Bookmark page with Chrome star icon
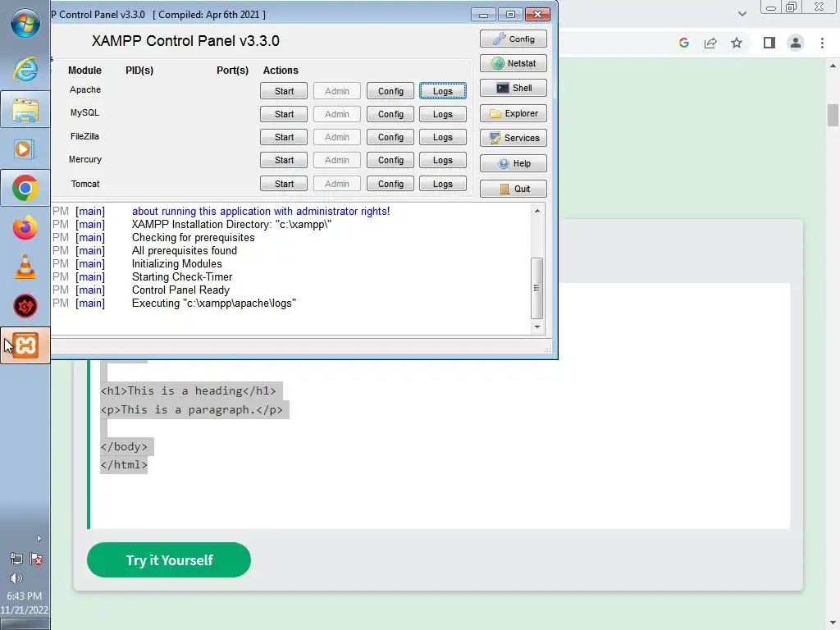The image size is (840, 630). (x=737, y=43)
